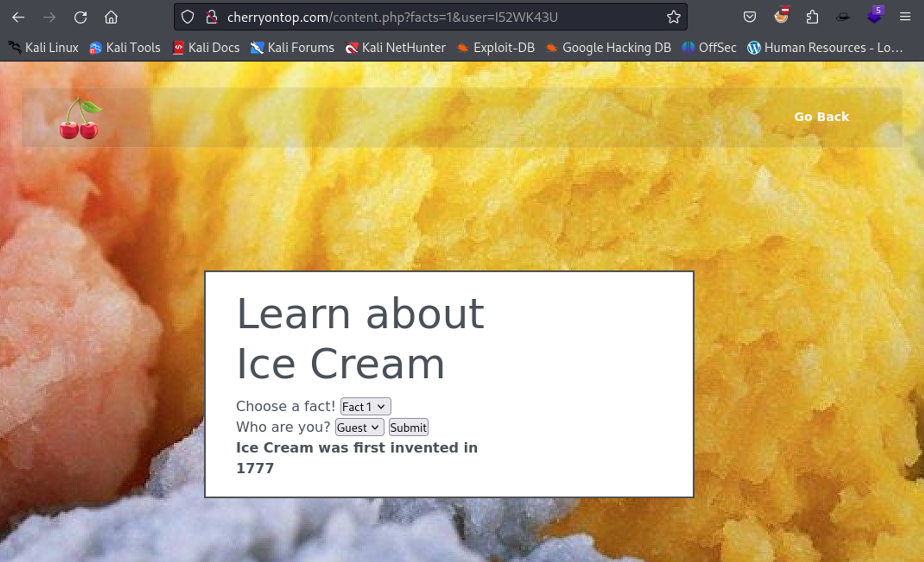This screenshot has width=924, height=562.
Task: Reload the current page
Action: coord(80,18)
